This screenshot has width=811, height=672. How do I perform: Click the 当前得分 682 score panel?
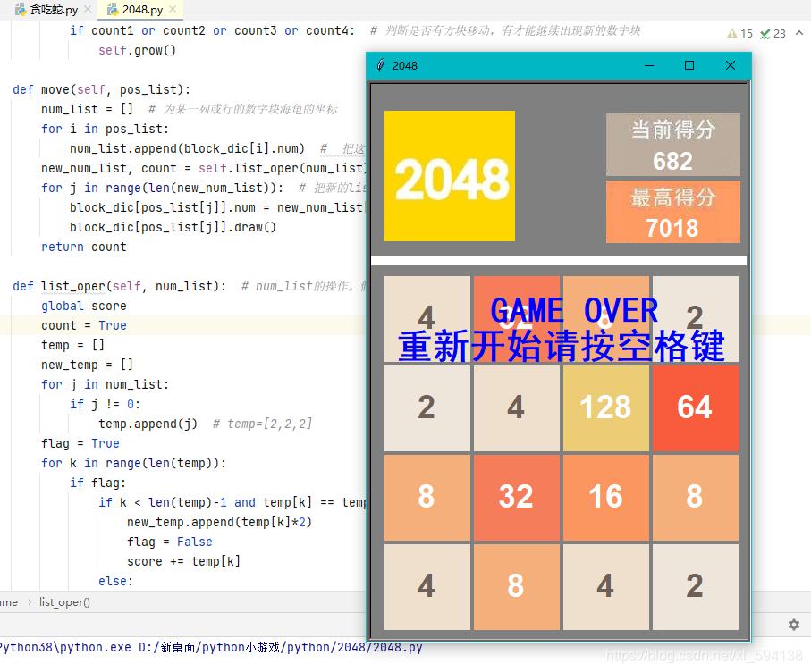tap(672, 145)
